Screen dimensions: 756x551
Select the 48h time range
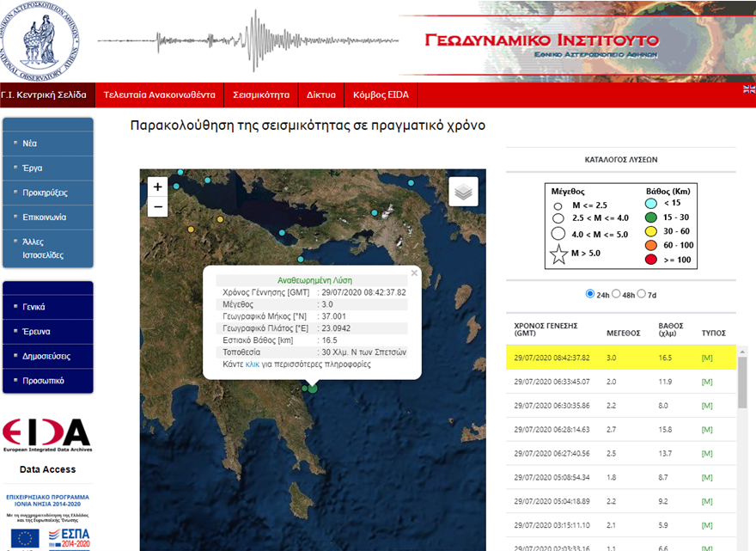[616, 294]
